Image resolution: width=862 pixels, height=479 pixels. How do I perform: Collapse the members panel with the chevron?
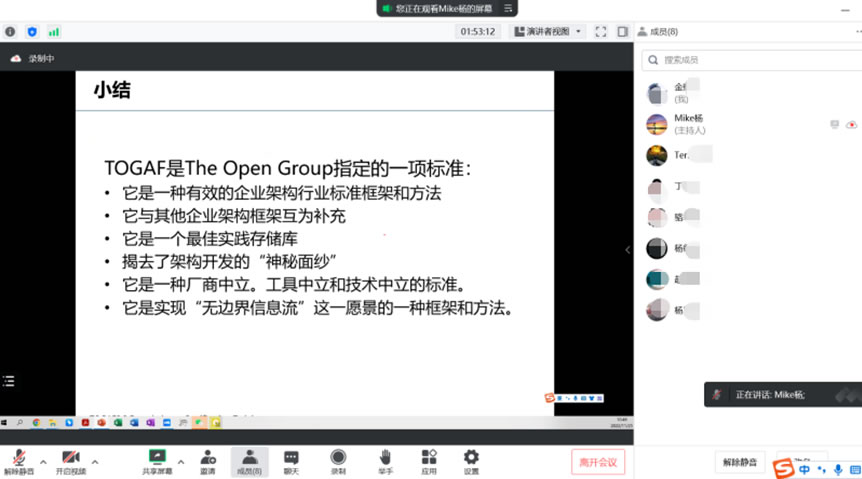pyautogui.click(x=627, y=250)
